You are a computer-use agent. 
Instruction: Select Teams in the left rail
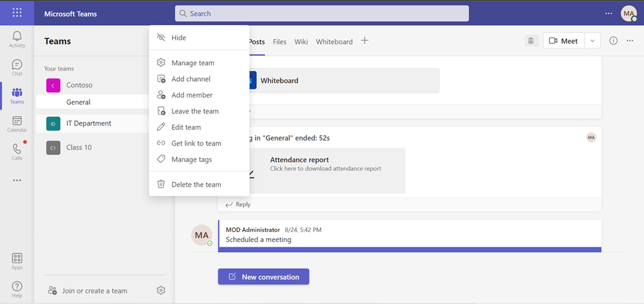(x=17, y=96)
